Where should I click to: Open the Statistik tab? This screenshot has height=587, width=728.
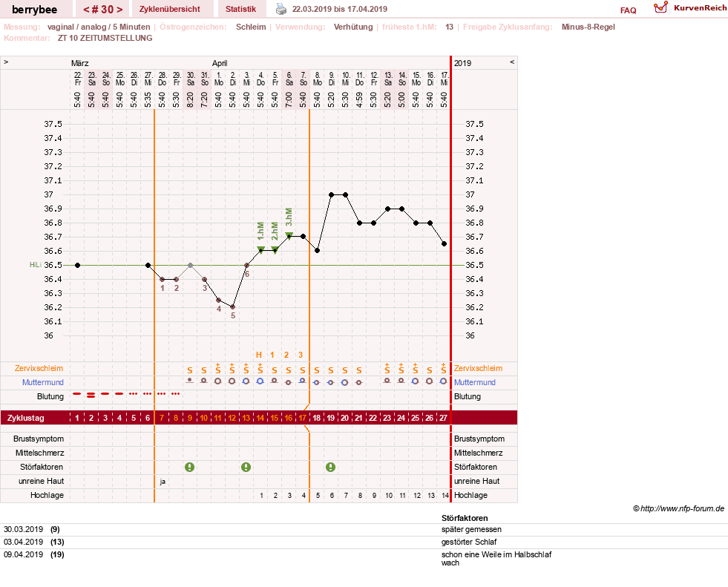pos(240,9)
